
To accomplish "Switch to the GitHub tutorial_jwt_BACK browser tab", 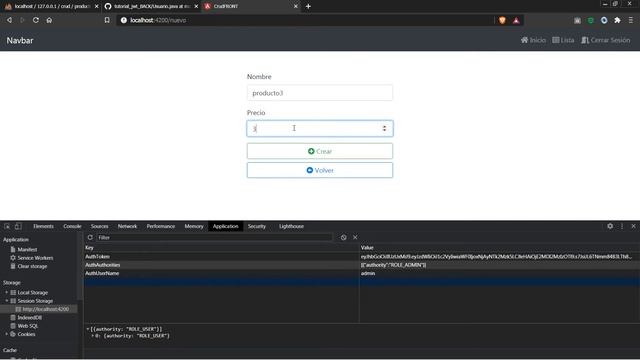I will [151, 6].
